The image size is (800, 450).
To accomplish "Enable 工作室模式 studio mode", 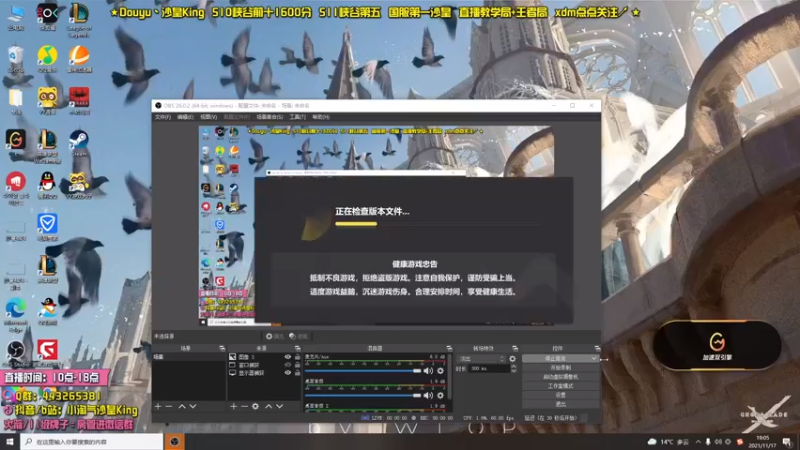I will [560, 386].
